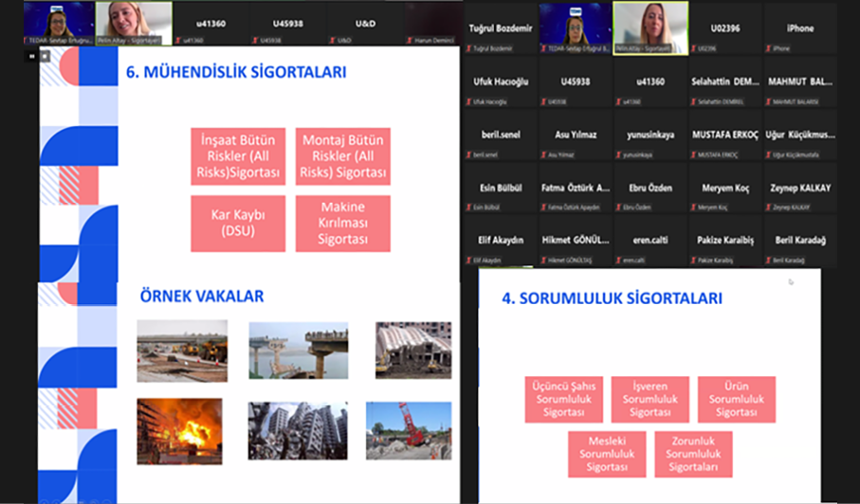
Task: Click muted mic icon next to Elif Akaydın
Action: pos(467,260)
